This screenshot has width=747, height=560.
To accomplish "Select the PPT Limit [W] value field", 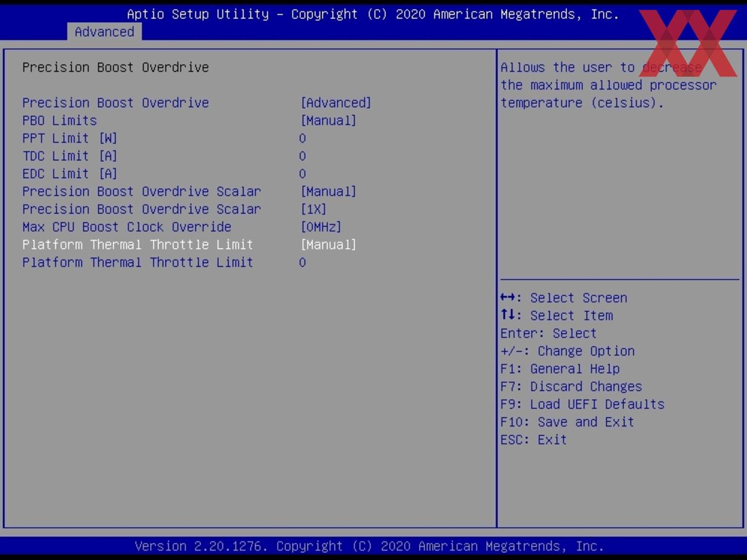I will point(302,138).
